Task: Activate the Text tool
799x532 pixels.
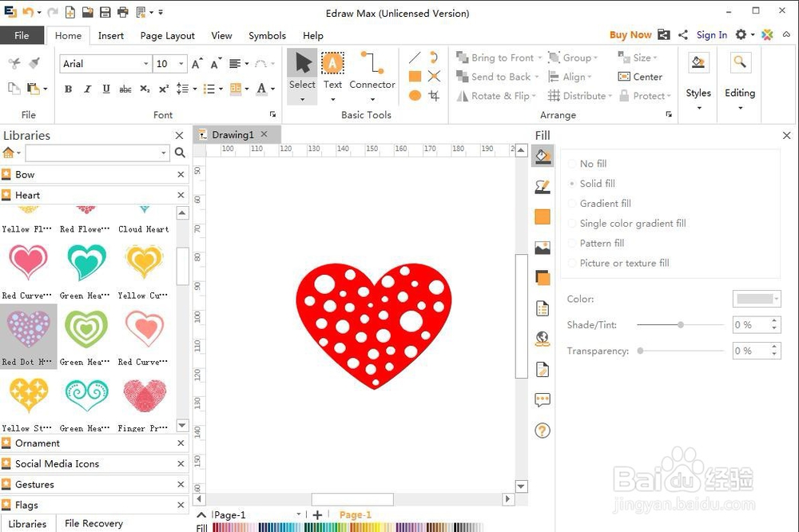Action: (332, 71)
